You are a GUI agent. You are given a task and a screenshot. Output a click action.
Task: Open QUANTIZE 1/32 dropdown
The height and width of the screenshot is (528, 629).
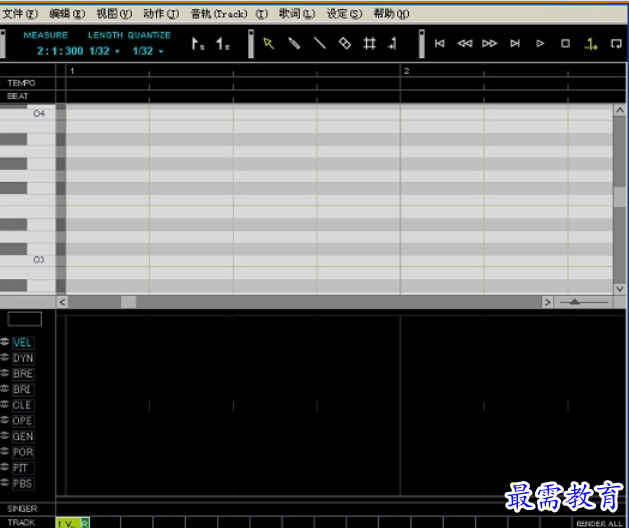(148, 51)
